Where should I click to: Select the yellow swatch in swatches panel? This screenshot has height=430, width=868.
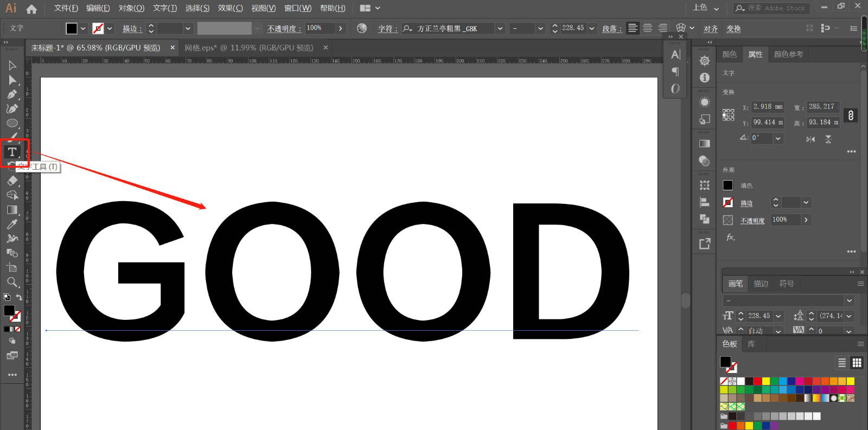(765, 381)
